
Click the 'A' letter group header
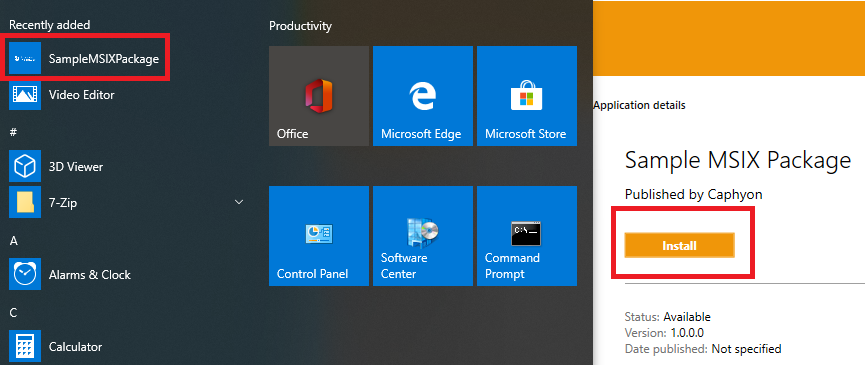(x=13, y=240)
